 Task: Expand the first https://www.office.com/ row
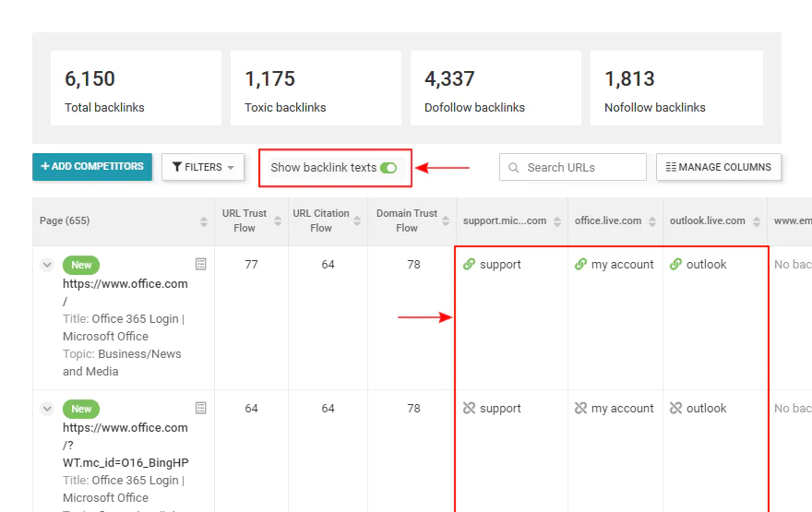47,265
